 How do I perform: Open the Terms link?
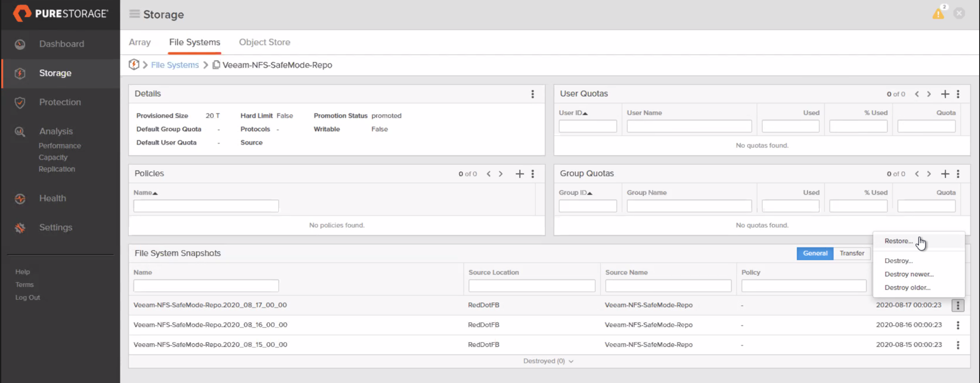click(24, 285)
